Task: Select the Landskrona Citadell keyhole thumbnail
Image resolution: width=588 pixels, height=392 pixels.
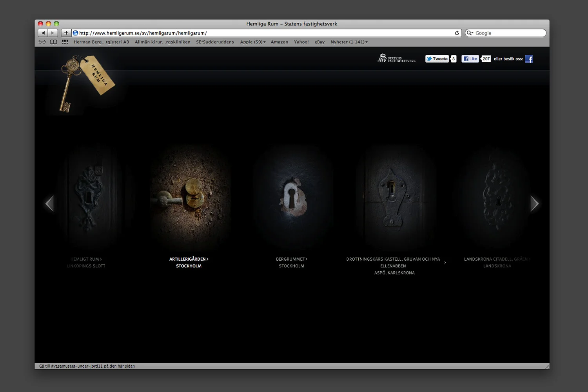Action: pos(498,197)
